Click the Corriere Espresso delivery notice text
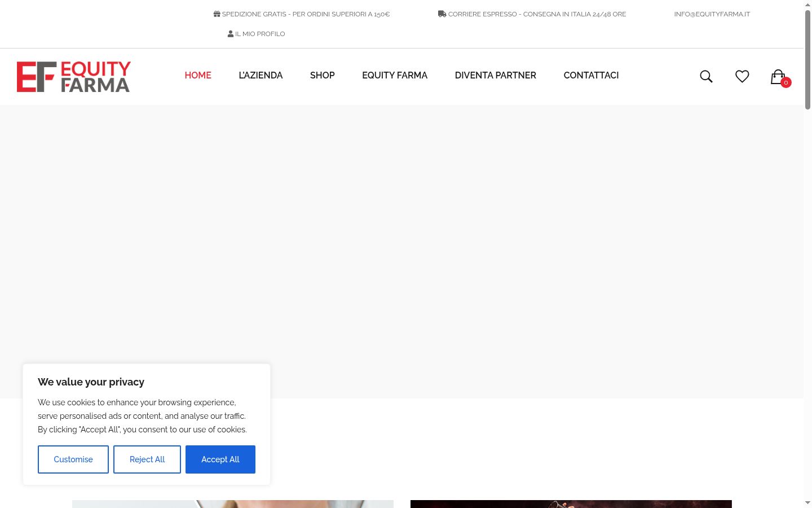The image size is (812, 508). pos(537,14)
